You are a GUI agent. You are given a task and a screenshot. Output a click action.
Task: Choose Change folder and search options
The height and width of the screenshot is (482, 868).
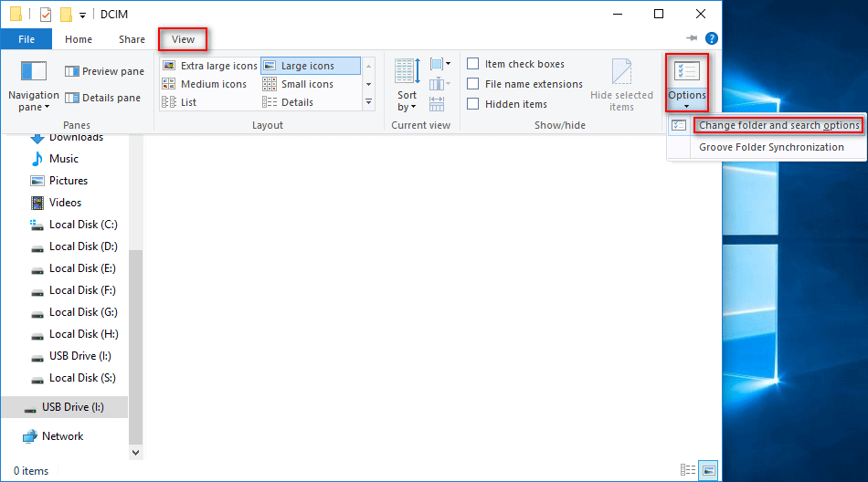778,125
